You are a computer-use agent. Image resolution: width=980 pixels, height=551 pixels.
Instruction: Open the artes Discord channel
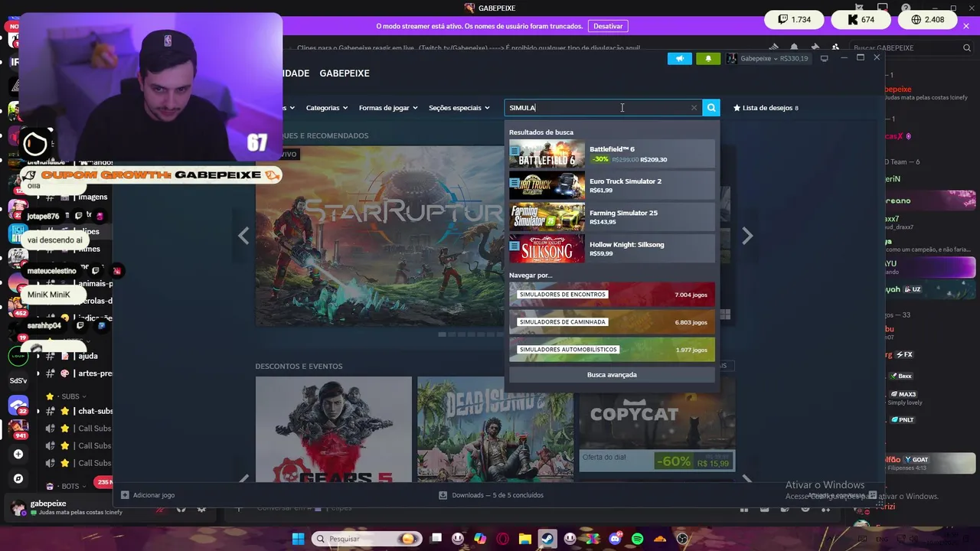tap(78, 373)
